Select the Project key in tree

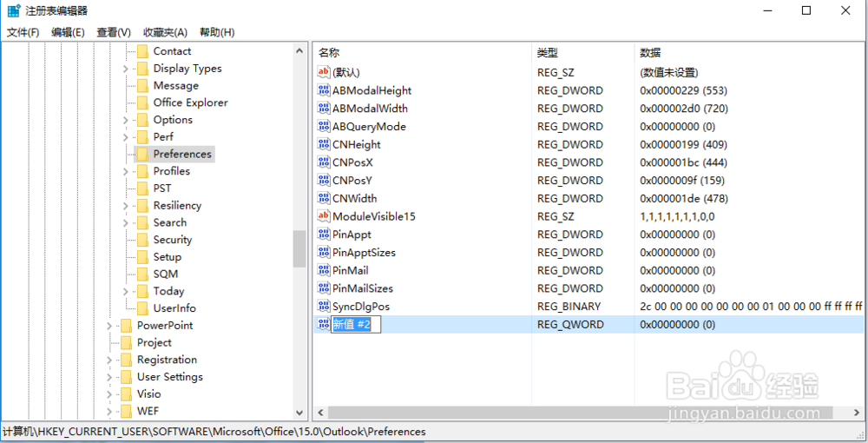pos(155,343)
